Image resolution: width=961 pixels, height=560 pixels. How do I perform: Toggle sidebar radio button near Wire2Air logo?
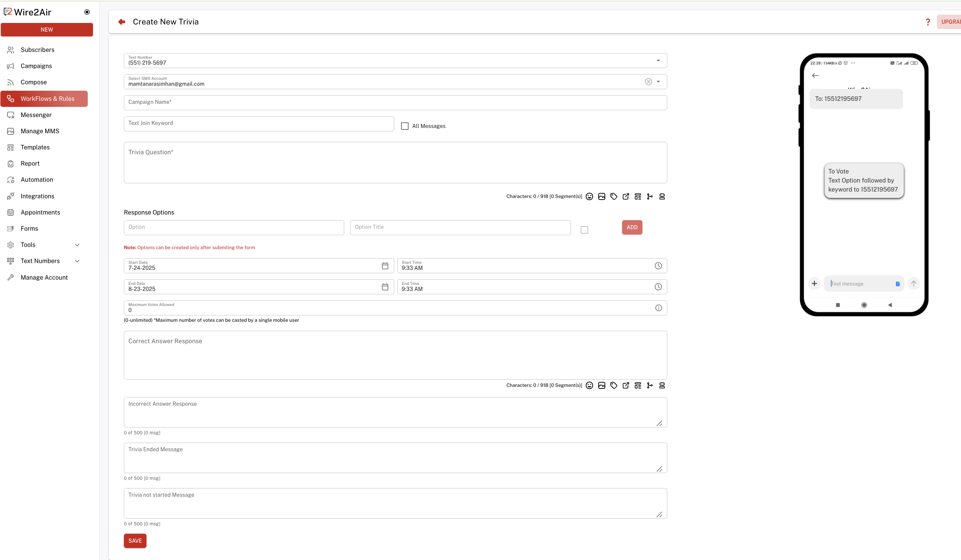click(87, 12)
